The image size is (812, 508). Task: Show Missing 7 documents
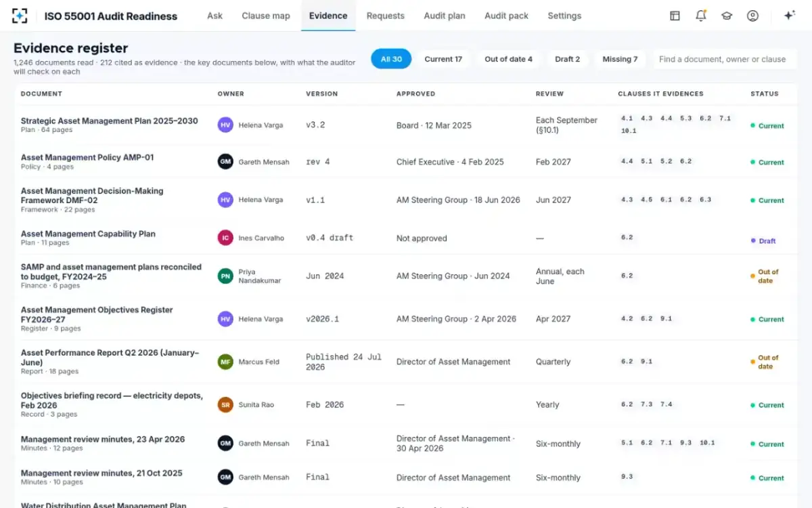tap(620, 59)
